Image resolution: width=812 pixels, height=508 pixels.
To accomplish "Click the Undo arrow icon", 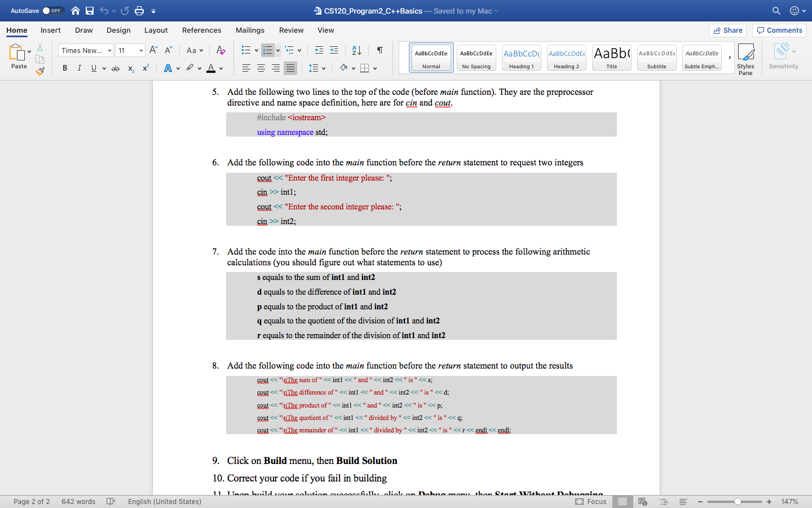I will 104,11.
